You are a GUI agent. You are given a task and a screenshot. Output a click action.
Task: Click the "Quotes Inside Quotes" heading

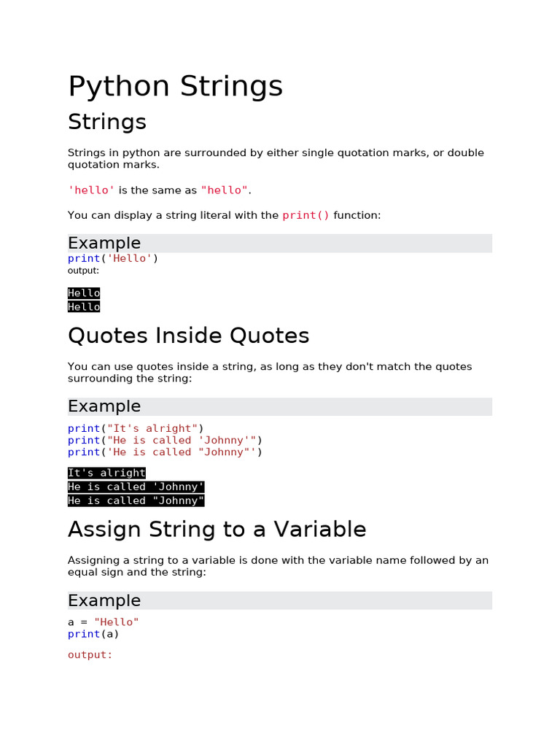click(188, 336)
